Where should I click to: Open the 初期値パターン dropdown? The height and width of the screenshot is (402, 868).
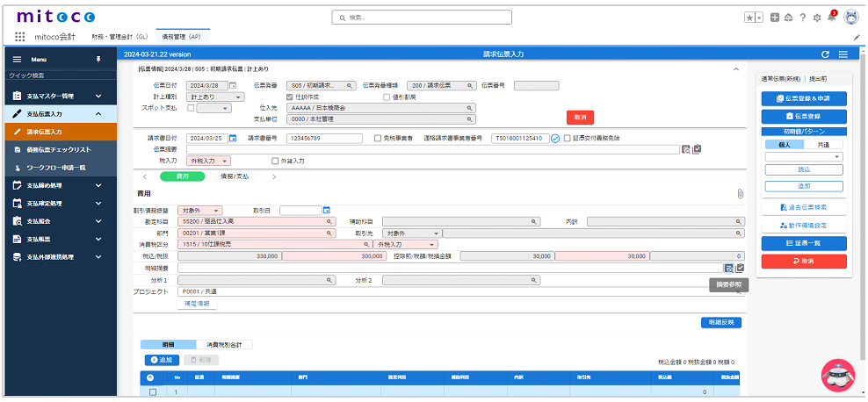pyautogui.click(x=804, y=157)
